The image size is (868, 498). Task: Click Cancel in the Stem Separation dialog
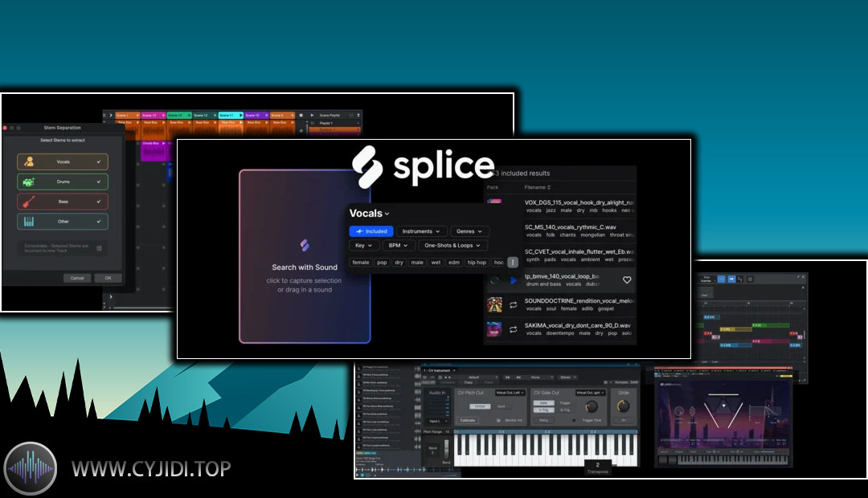click(x=77, y=278)
